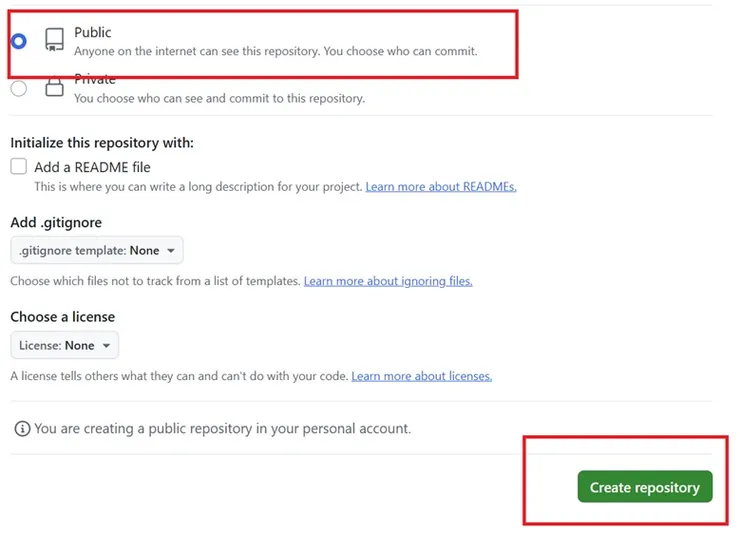Click the Private option label text
Viewport: 740px width, 533px height.
pyautogui.click(x=95, y=79)
